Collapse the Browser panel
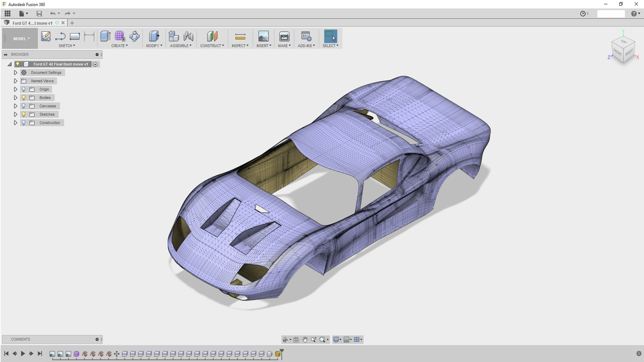Screen dimensions: 644x362 (x=6, y=54)
